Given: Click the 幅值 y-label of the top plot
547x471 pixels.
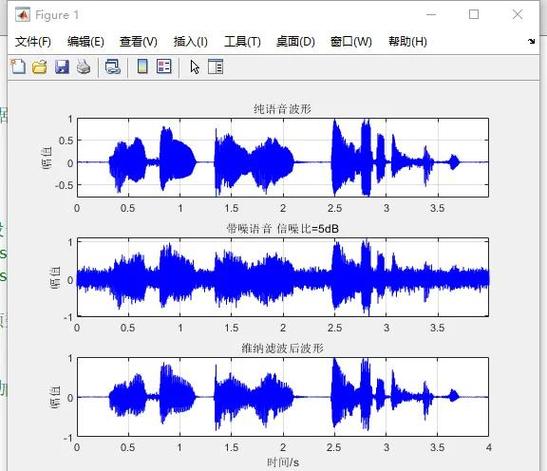Looking at the screenshot, I should click(47, 158).
